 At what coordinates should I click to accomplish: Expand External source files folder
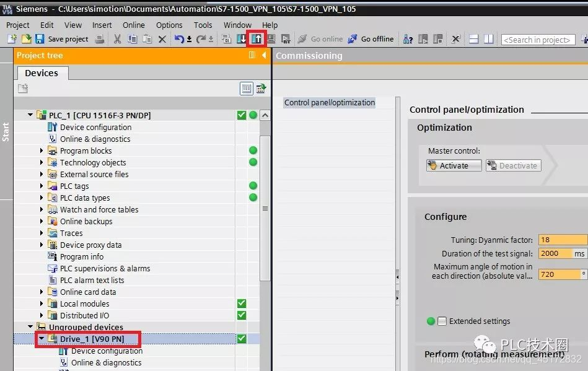pos(42,174)
